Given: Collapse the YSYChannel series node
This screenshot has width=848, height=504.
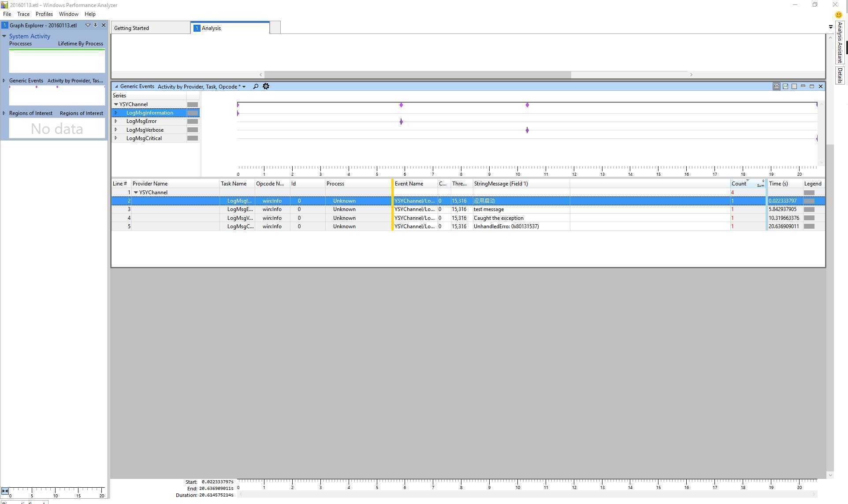Looking at the screenshot, I should pos(116,104).
